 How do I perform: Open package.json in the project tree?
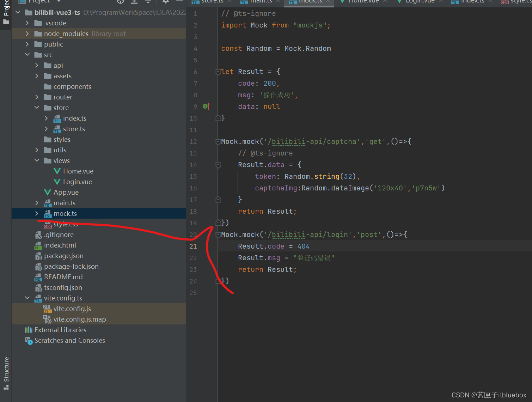(x=63, y=256)
